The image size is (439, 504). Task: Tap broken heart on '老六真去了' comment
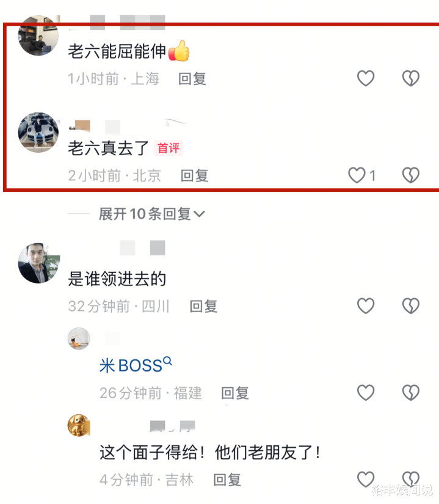(x=411, y=175)
